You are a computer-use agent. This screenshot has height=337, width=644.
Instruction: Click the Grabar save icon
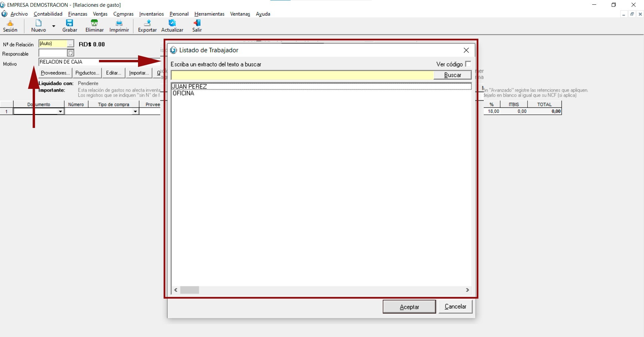[69, 23]
